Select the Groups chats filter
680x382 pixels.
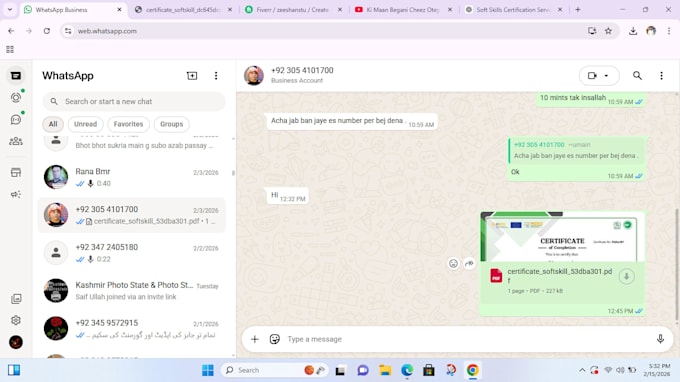pyautogui.click(x=172, y=124)
